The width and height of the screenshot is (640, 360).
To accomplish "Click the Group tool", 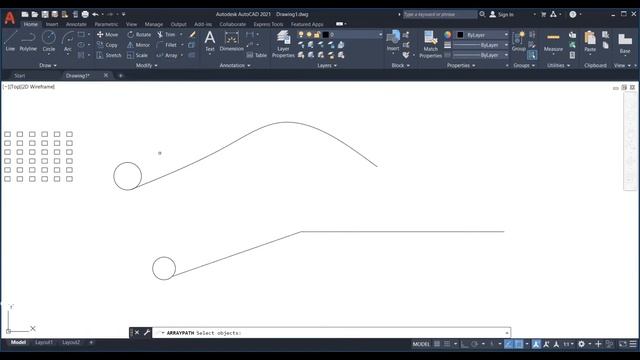I will pyautogui.click(x=518, y=41).
